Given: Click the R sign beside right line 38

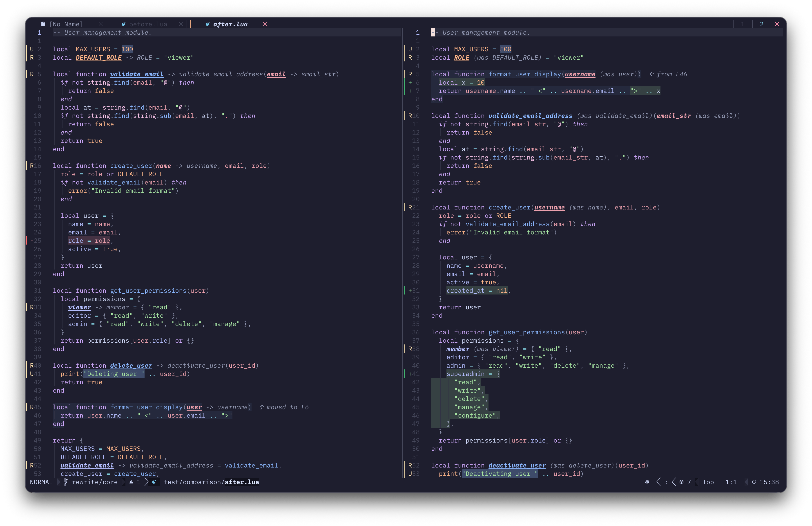Looking at the screenshot, I should pyautogui.click(x=410, y=349).
